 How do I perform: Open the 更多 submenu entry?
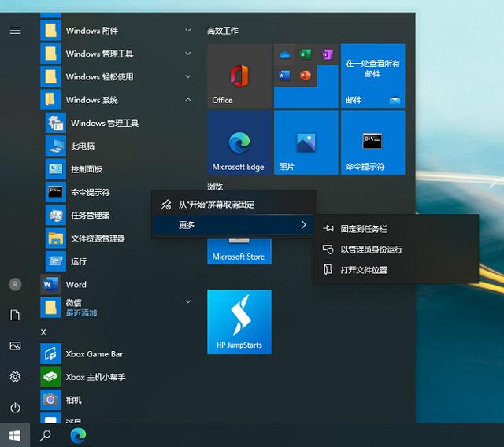[x=235, y=225]
